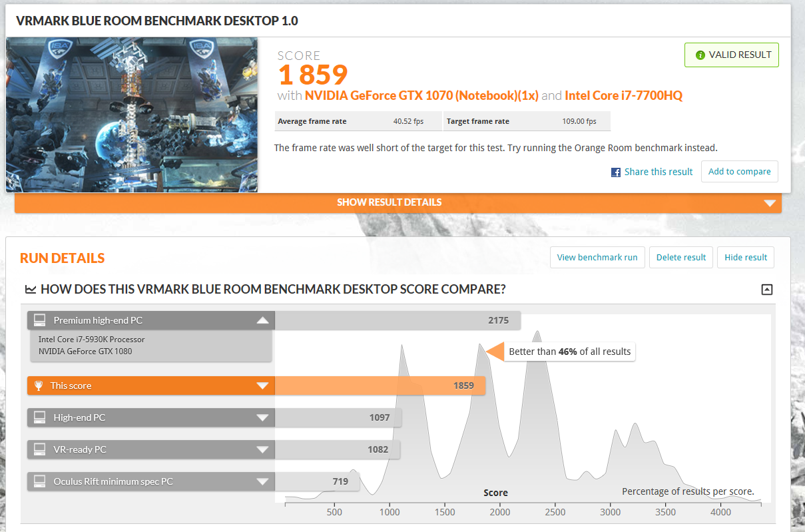Click the Score axis title under the chart

(x=495, y=493)
